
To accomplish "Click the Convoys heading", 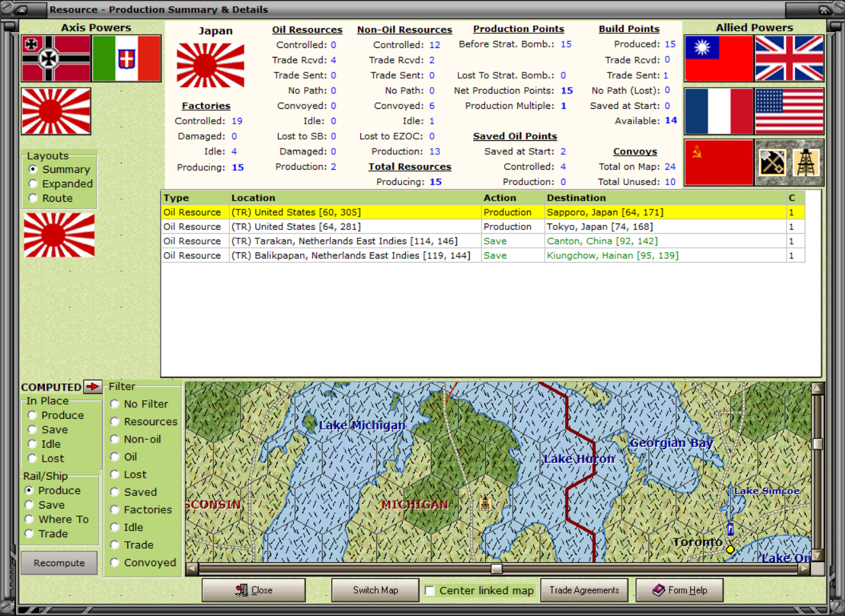I will 635,151.
